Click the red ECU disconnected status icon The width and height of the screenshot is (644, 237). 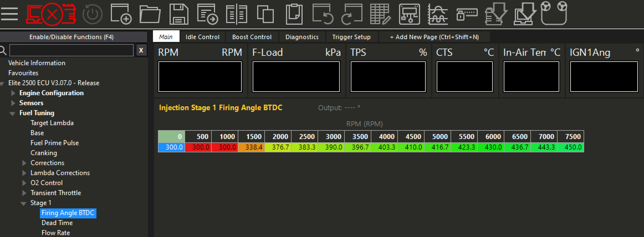coord(51,14)
